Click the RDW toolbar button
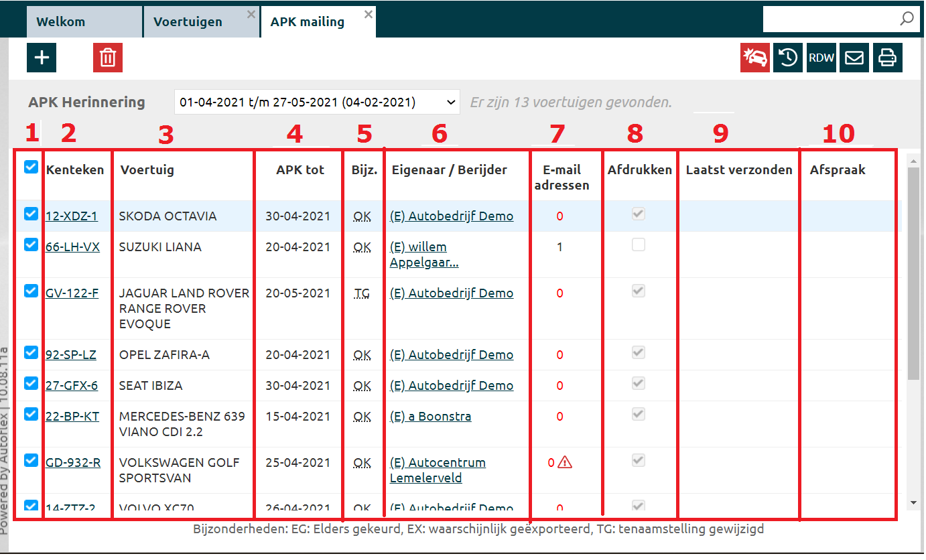The height and width of the screenshot is (560, 926). 821,58
